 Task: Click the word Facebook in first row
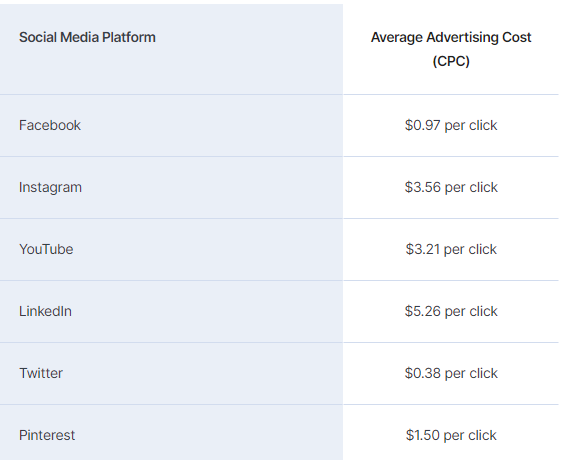(50, 126)
